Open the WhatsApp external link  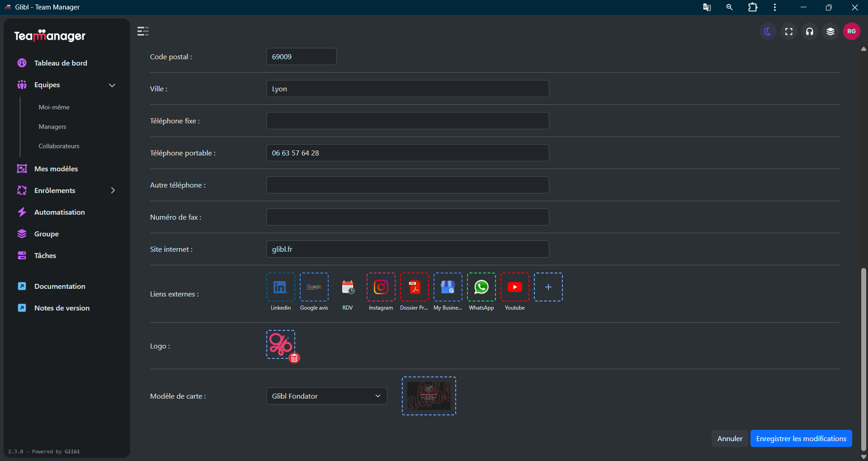click(481, 287)
